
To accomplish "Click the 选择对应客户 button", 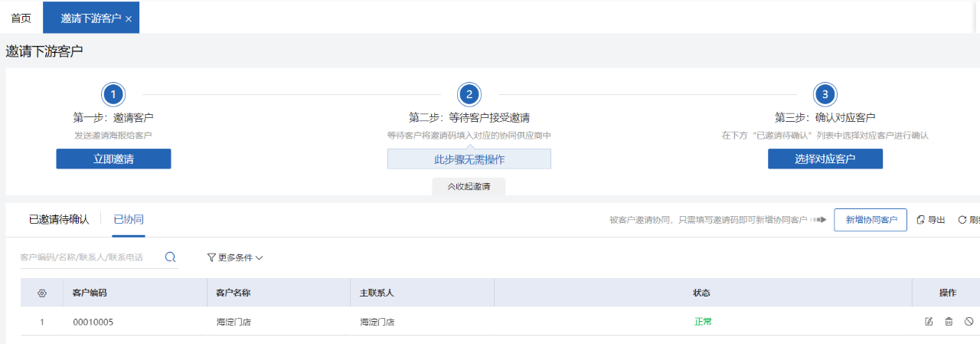I will pyautogui.click(x=825, y=159).
